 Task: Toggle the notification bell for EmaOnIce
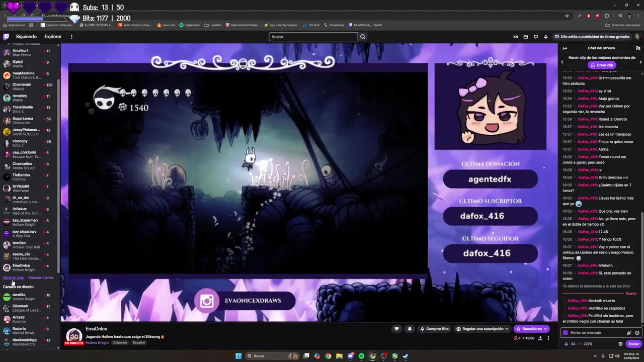(410, 329)
